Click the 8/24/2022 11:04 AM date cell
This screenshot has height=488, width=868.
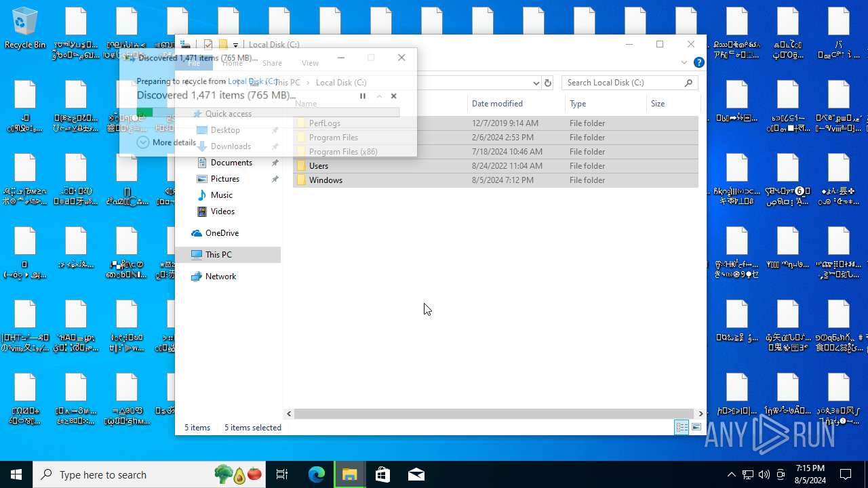tap(507, 166)
